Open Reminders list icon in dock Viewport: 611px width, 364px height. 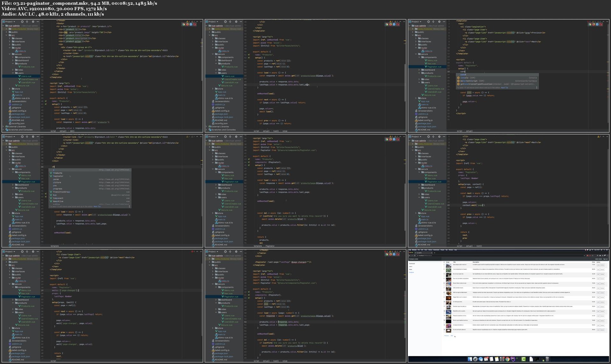[491, 359]
